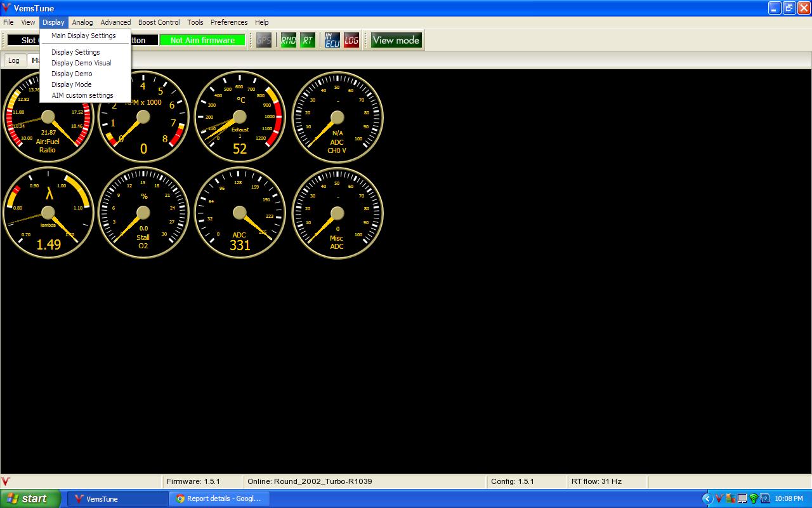Click the VemsTune logo in the title bar
This screenshot has width=812, height=508.
(x=7, y=8)
